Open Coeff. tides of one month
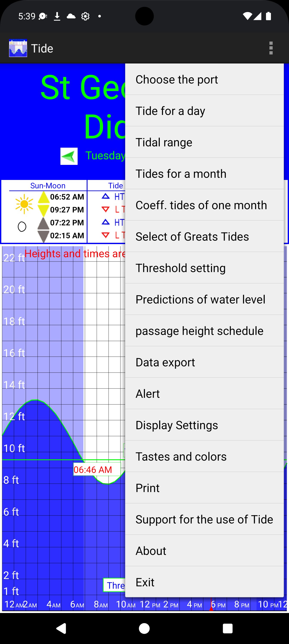289x644 pixels. pos(204,205)
